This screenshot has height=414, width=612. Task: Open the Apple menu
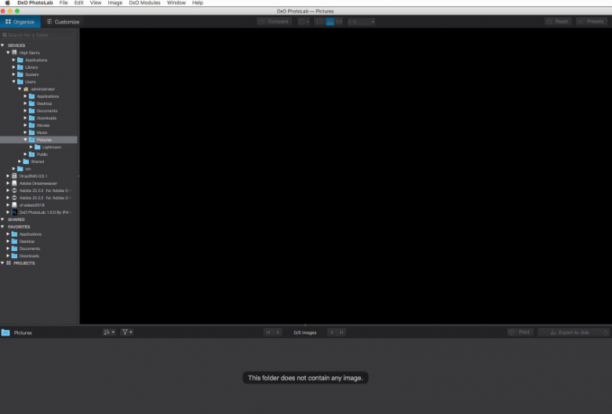[x=7, y=3]
